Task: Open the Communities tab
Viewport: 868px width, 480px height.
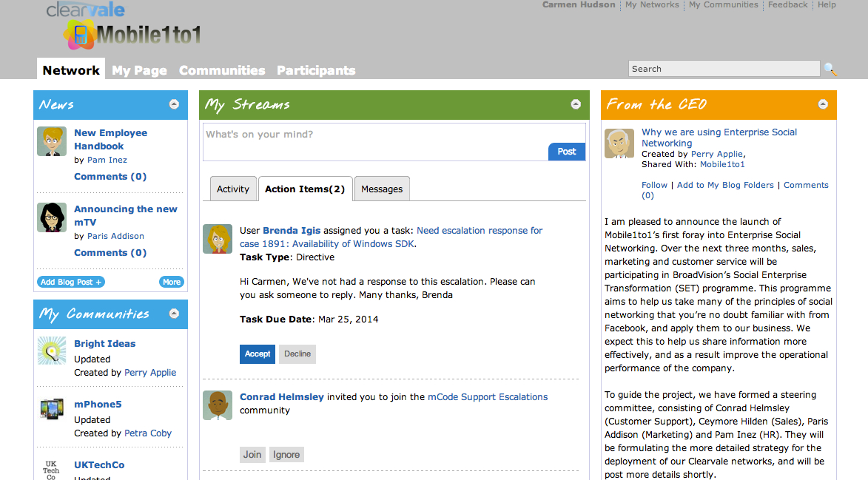Action: click(222, 70)
